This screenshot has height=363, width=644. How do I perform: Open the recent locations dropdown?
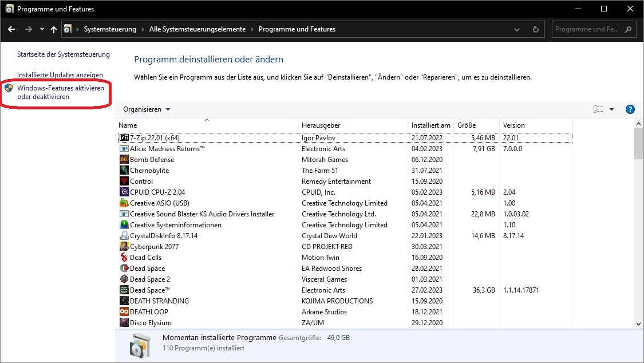click(42, 29)
